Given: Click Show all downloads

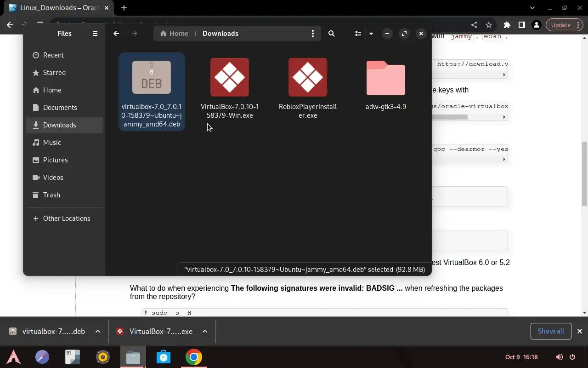Looking at the screenshot, I should click(551, 331).
